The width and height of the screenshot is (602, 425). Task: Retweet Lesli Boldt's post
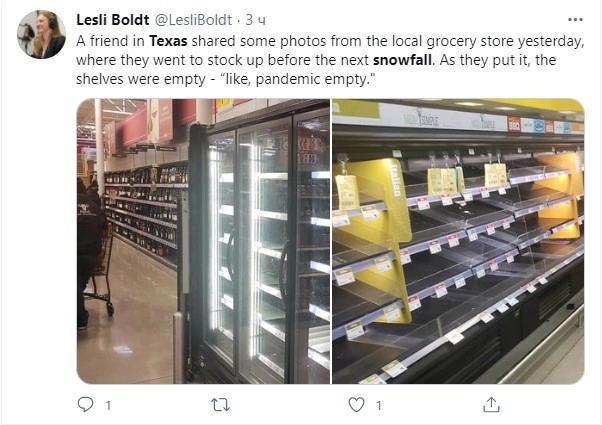click(221, 405)
